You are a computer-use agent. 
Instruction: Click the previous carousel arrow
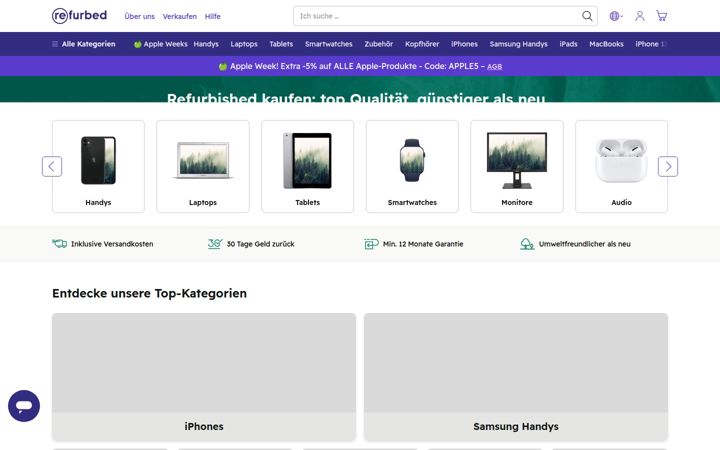[52, 166]
